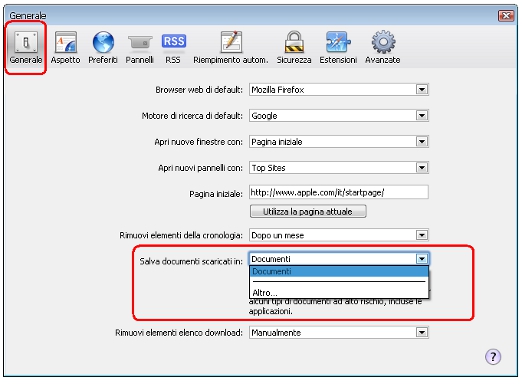Screen dimensions: 522x387
Task: Expand the Motore di ricerca dropdown
Action: pos(422,116)
